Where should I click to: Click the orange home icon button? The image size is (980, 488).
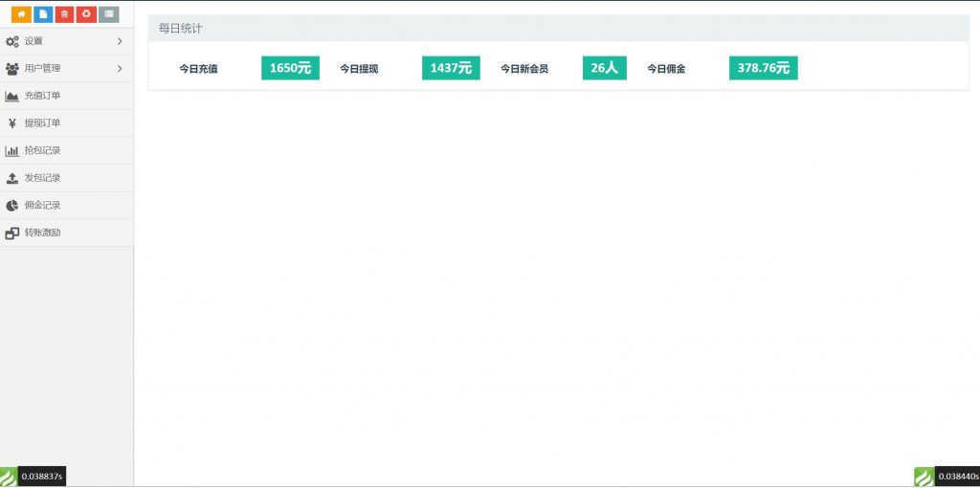21,14
